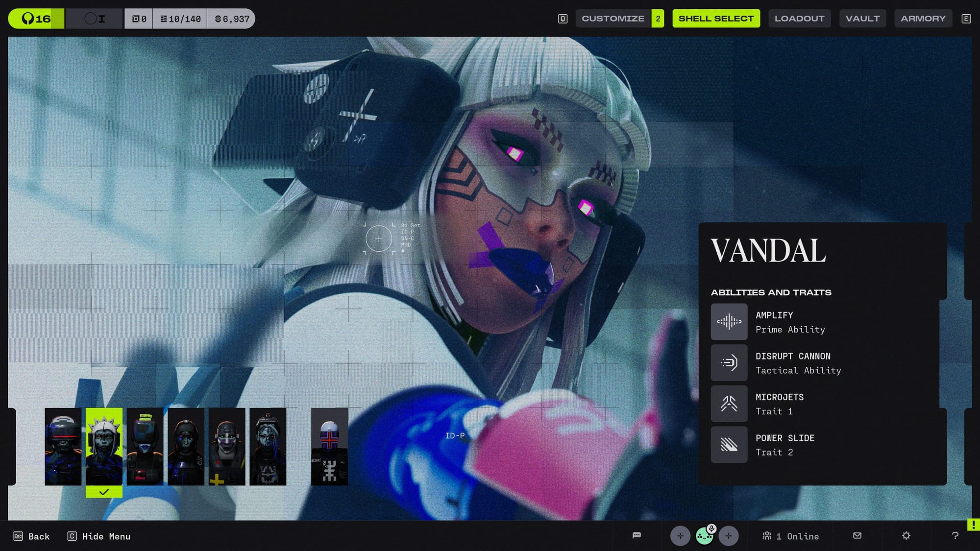Open the settings gear icon

pyautogui.click(x=906, y=535)
